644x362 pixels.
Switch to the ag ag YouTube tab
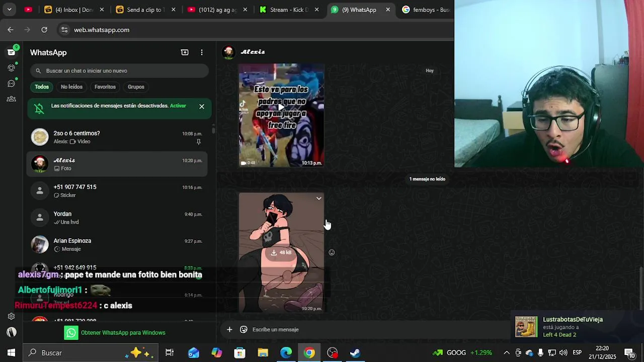click(x=217, y=10)
